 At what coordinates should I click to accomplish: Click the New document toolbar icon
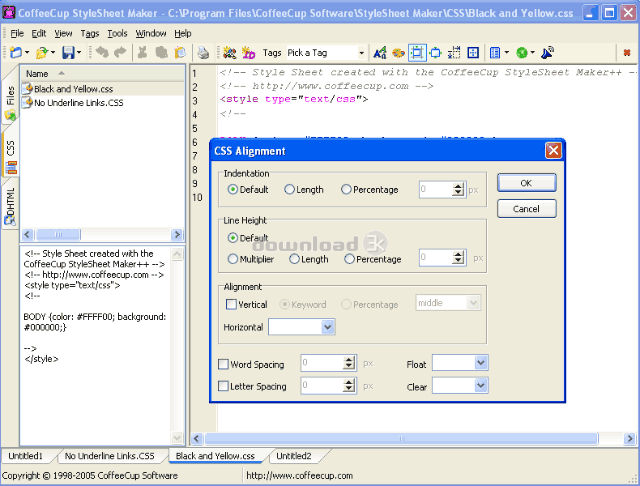point(16,53)
